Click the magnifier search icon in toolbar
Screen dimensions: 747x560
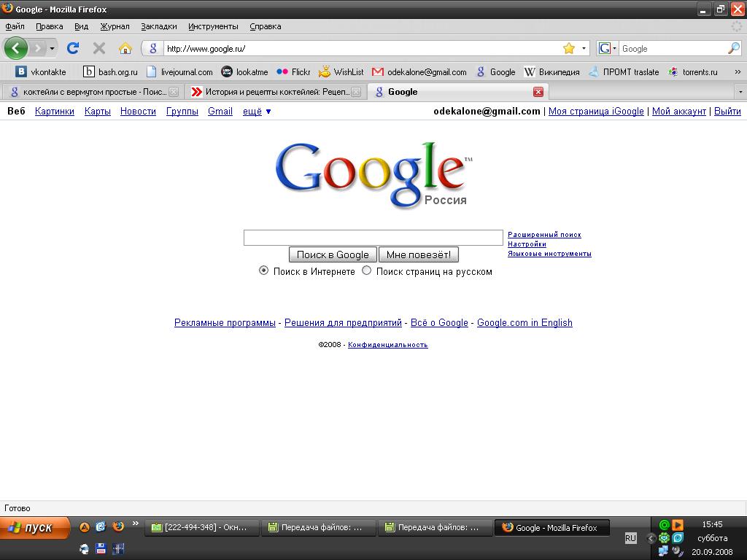coord(734,48)
